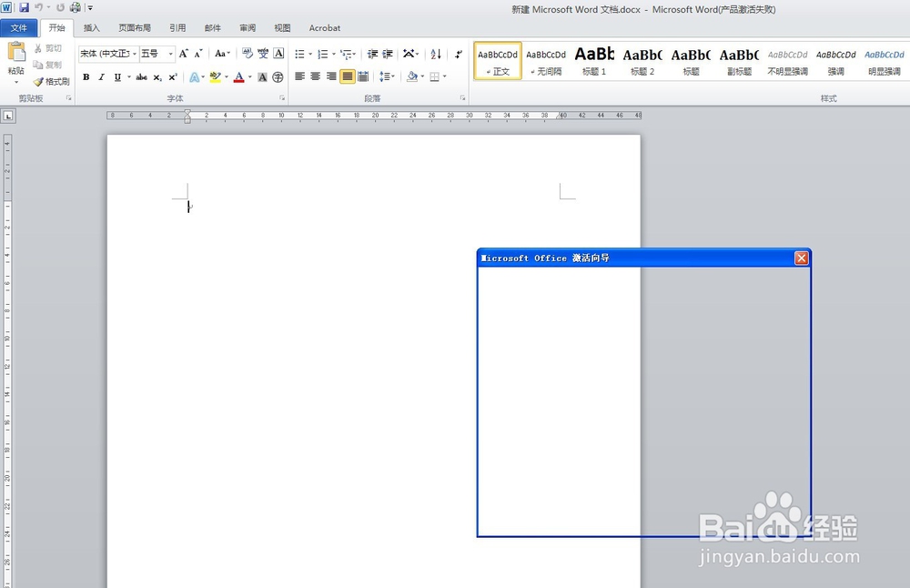Switch to the 引用 tab
910x588 pixels.
(x=177, y=28)
